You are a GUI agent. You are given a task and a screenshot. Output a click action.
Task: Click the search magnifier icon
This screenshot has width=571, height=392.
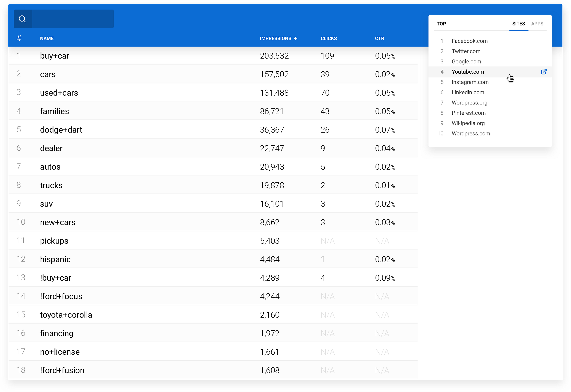pyautogui.click(x=22, y=19)
